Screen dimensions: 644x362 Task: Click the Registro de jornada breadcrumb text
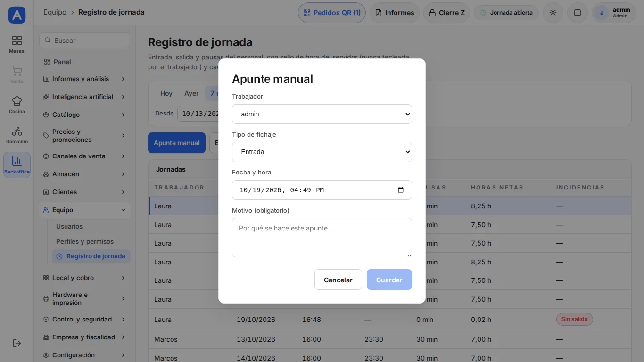111,12
